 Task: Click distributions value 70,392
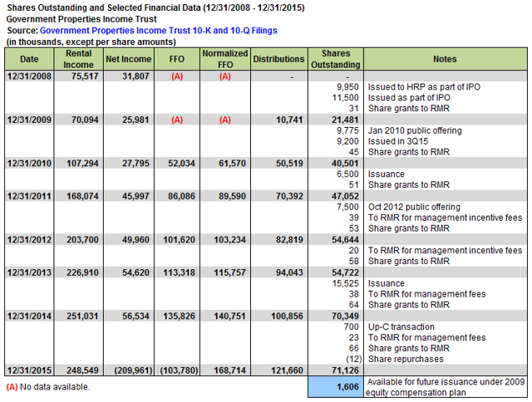[x=289, y=196]
